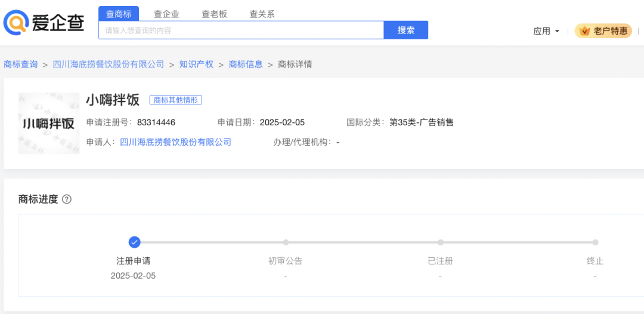Click the help question mark beside 商标进度
This screenshot has height=314, width=644.
click(x=67, y=199)
